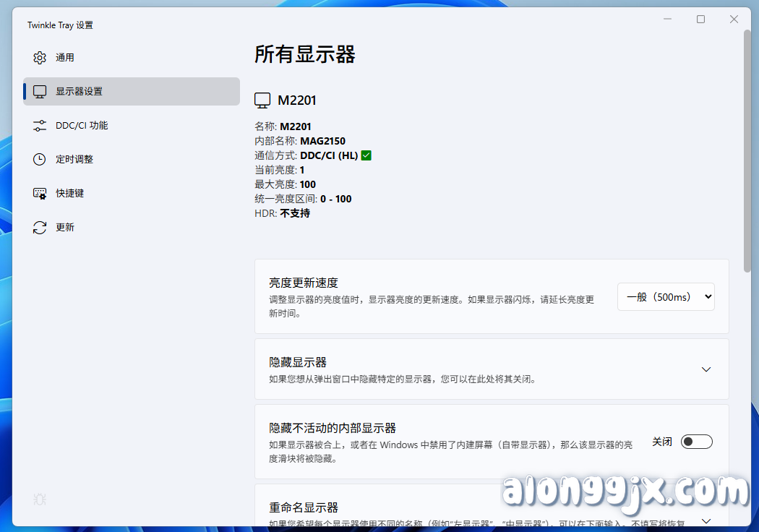The height and width of the screenshot is (532, 759).
Task: Expand the 隐藏显示器 section chevron
Action: pos(706,369)
